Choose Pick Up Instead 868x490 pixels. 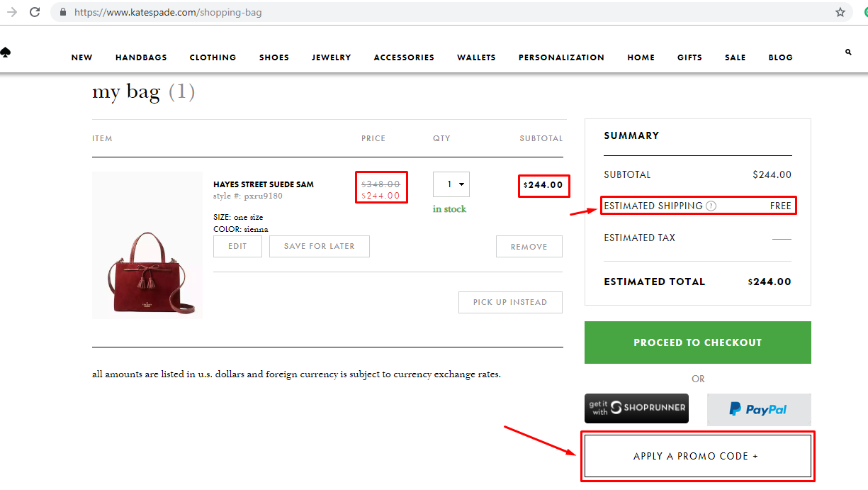tap(510, 302)
